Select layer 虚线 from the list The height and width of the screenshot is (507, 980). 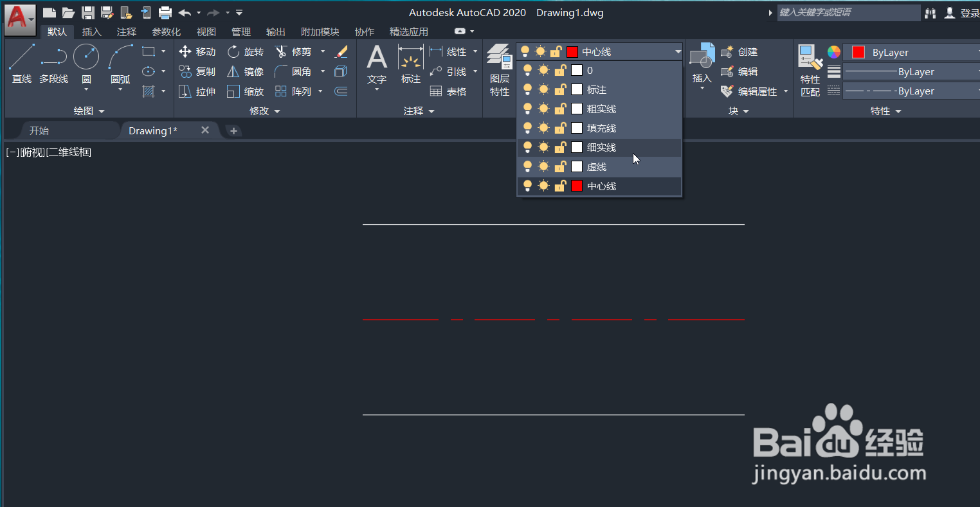599,167
